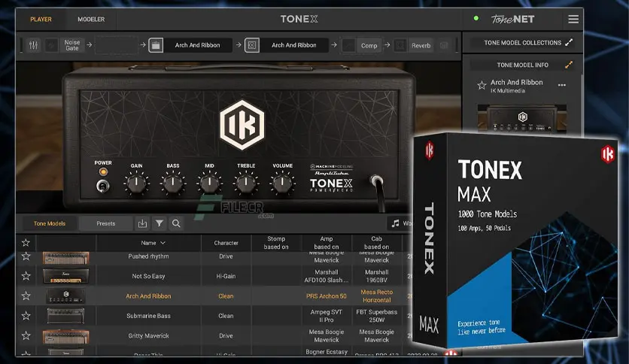Select the amp icon beside Arch And Ribbon
The image size is (629, 364).
pyautogui.click(x=156, y=45)
